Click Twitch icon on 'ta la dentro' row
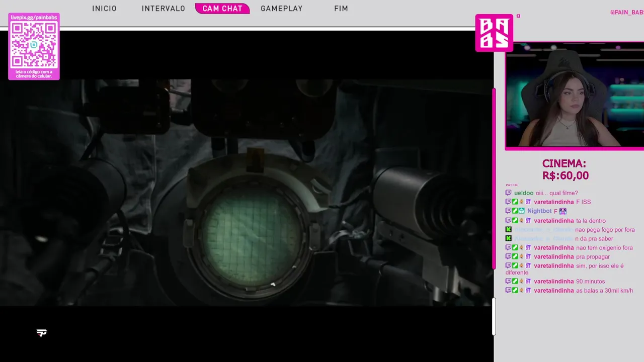The image size is (644, 362). pos(508,221)
